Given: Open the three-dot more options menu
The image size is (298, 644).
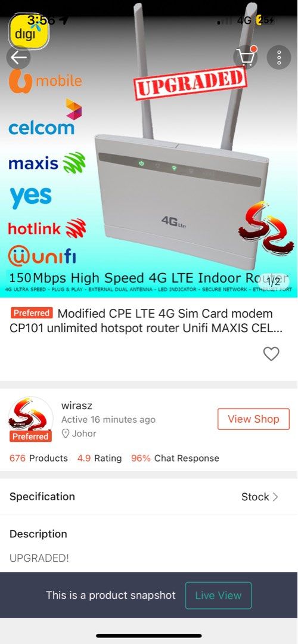Looking at the screenshot, I should (279, 57).
